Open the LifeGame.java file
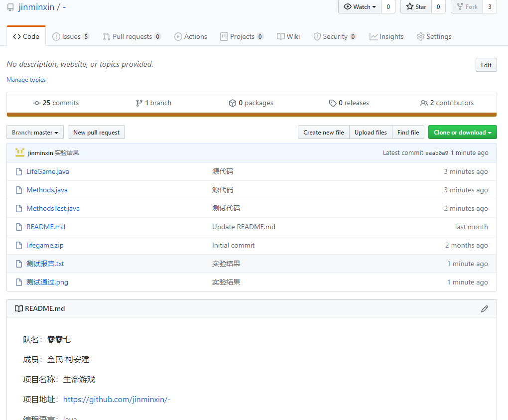The width and height of the screenshot is (508, 420). click(48, 171)
